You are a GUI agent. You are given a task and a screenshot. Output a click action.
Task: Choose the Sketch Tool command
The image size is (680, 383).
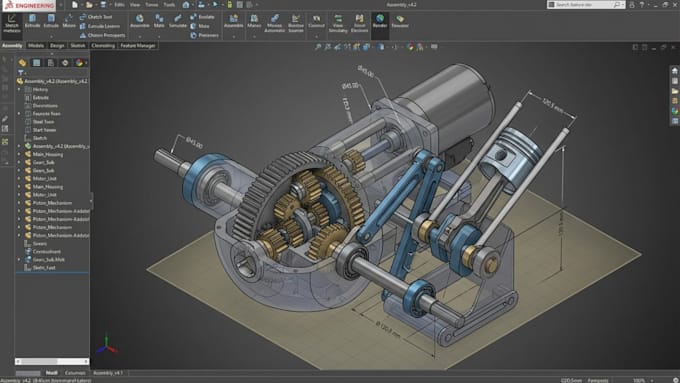click(96, 16)
